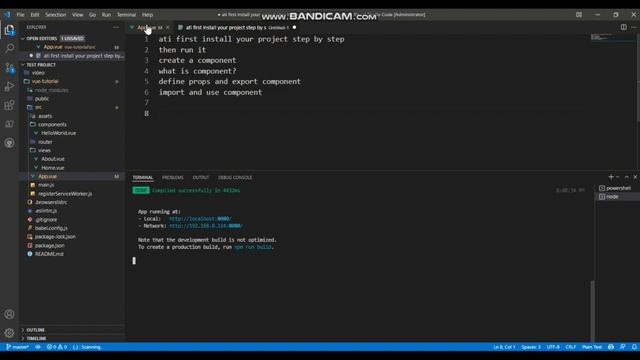Click the new terminal plus icon
Image resolution: width=640 pixels, height=360 pixels.
[611, 177]
